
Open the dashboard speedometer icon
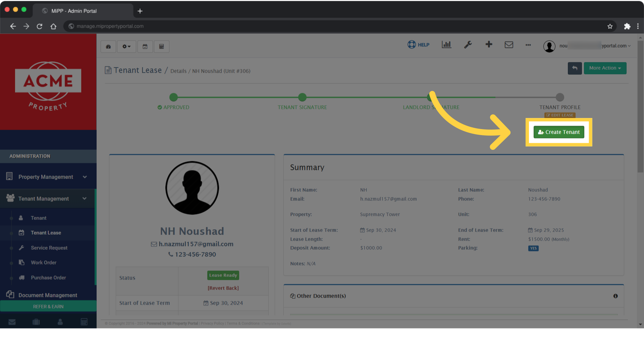[108, 47]
